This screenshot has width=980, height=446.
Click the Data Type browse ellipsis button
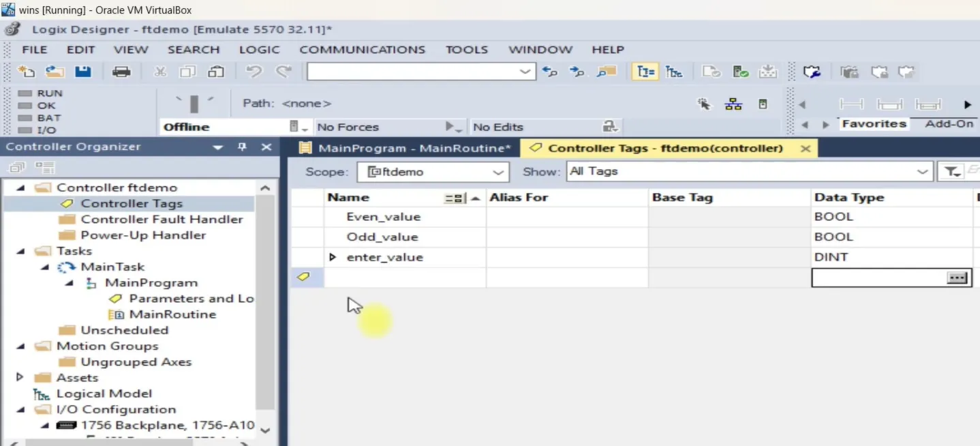click(957, 278)
